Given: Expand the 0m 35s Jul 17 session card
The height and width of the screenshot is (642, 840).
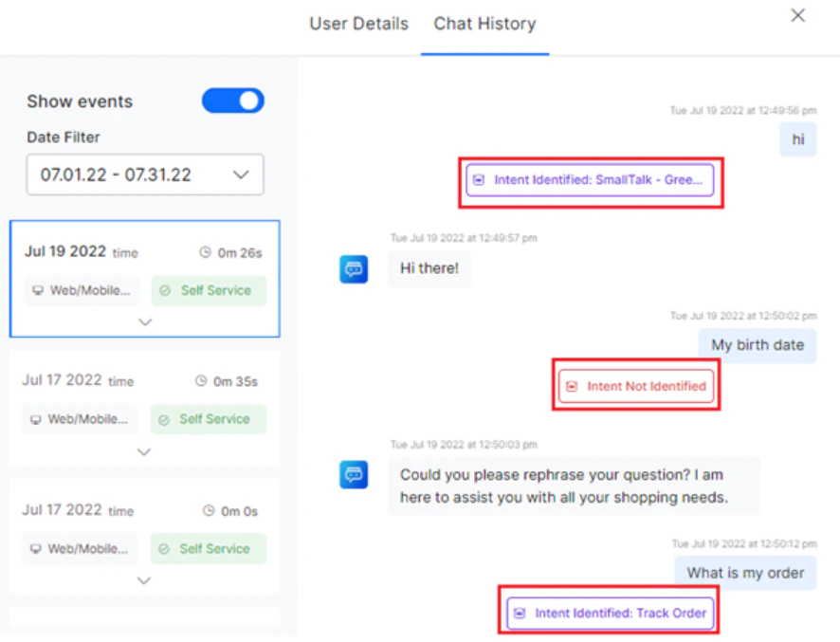Looking at the screenshot, I should pyautogui.click(x=143, y=451).
